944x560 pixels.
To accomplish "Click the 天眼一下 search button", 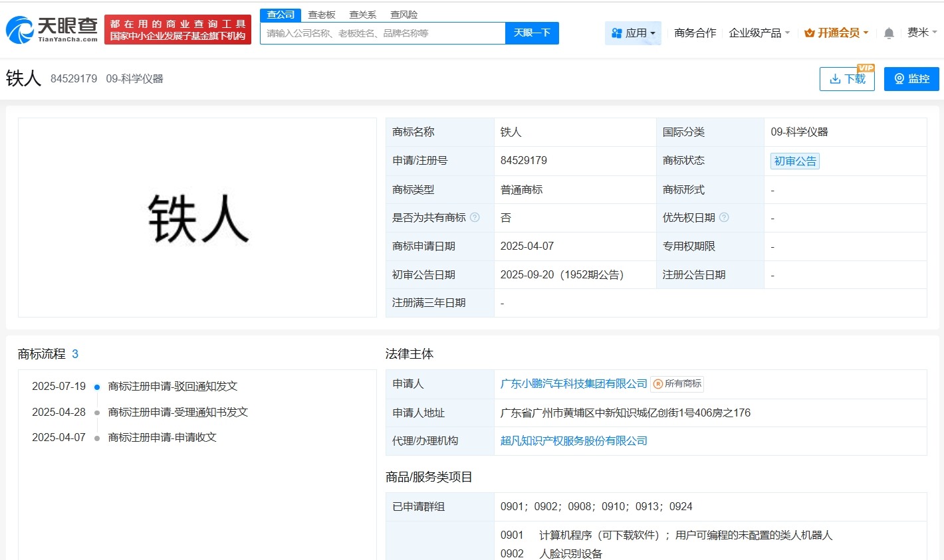I will coord(531,33).
